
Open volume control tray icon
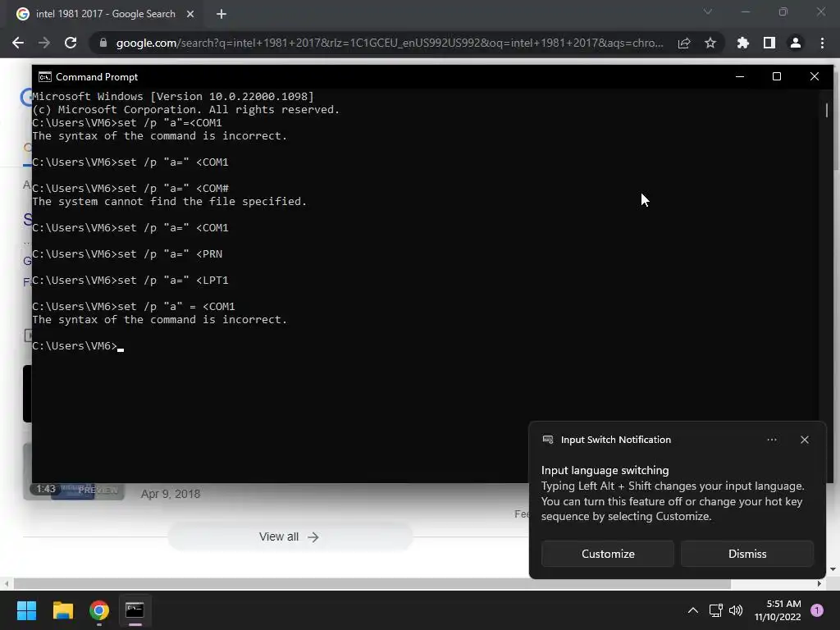click(x=736, y=610)
